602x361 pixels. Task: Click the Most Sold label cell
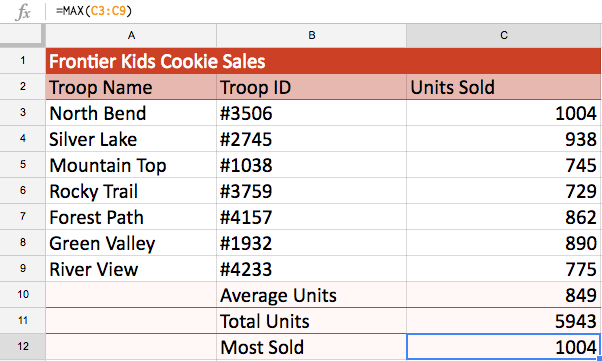click(x=311, y=347)
